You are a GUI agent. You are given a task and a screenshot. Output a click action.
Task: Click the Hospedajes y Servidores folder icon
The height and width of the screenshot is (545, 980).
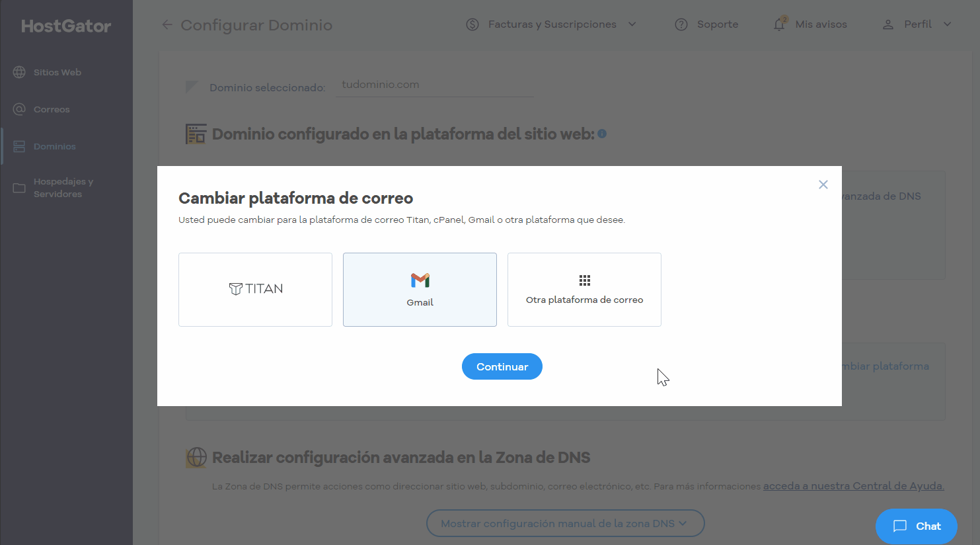click(19, 188)
